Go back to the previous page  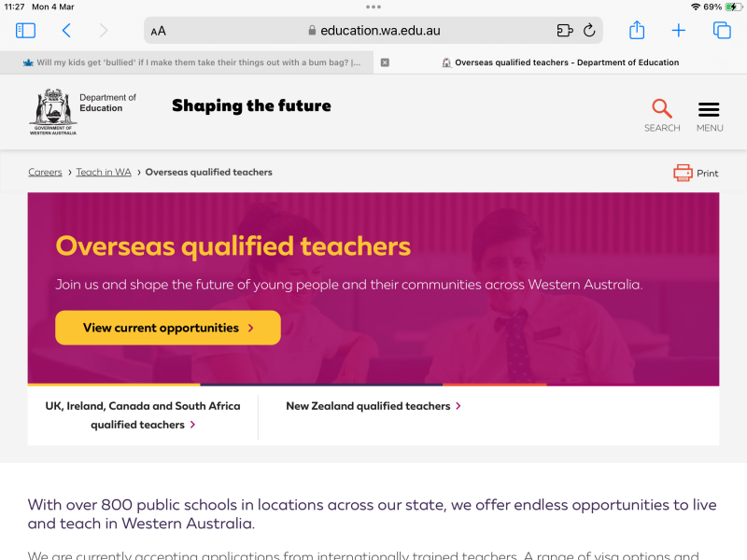[66, 31]
